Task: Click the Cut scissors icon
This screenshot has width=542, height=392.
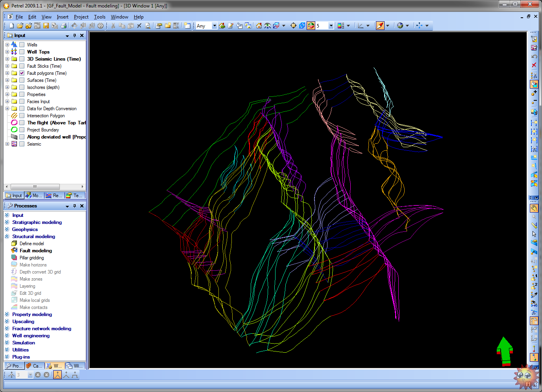Action: [113, 26]
